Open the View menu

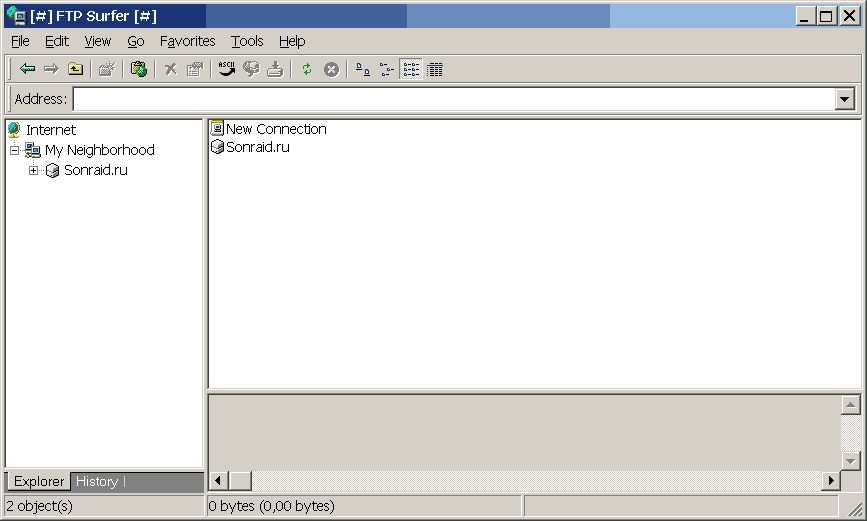(x=97, y=41)
